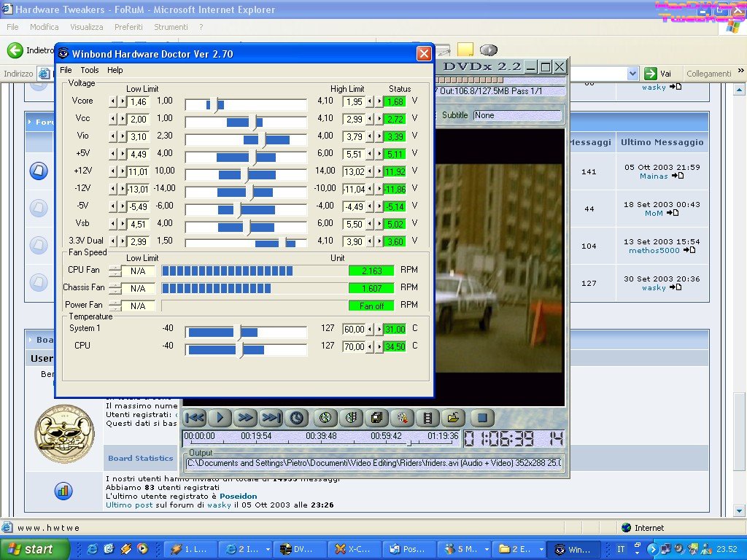The image size is (747, 560).
Task: Decrease the +5V high limit
Action: pos(370,155)
